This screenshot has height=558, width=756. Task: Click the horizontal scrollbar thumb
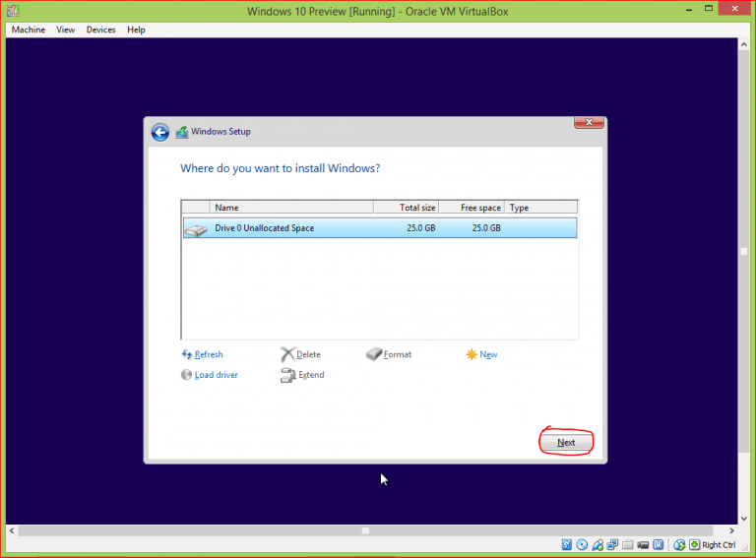(365, 530)
